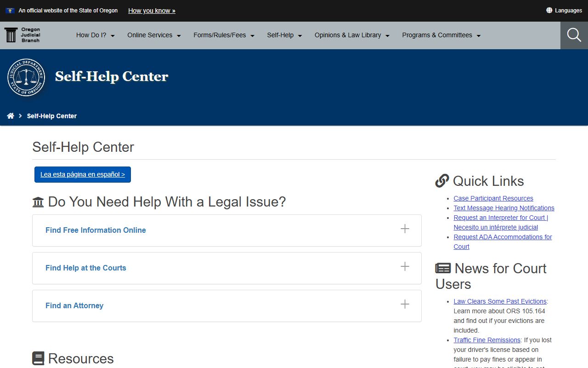Open the Online Services dropdown menu

(x=154, y=35)
